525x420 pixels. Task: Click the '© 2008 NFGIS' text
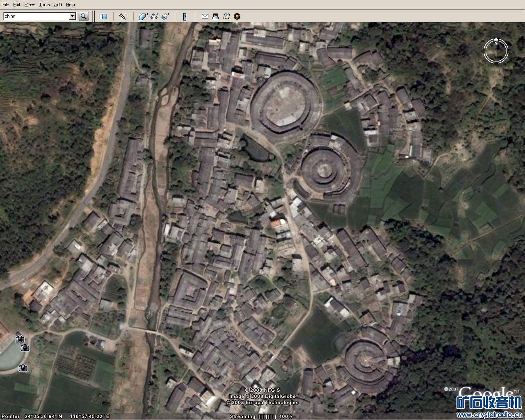pyautogui.click(x=262, y=390)
